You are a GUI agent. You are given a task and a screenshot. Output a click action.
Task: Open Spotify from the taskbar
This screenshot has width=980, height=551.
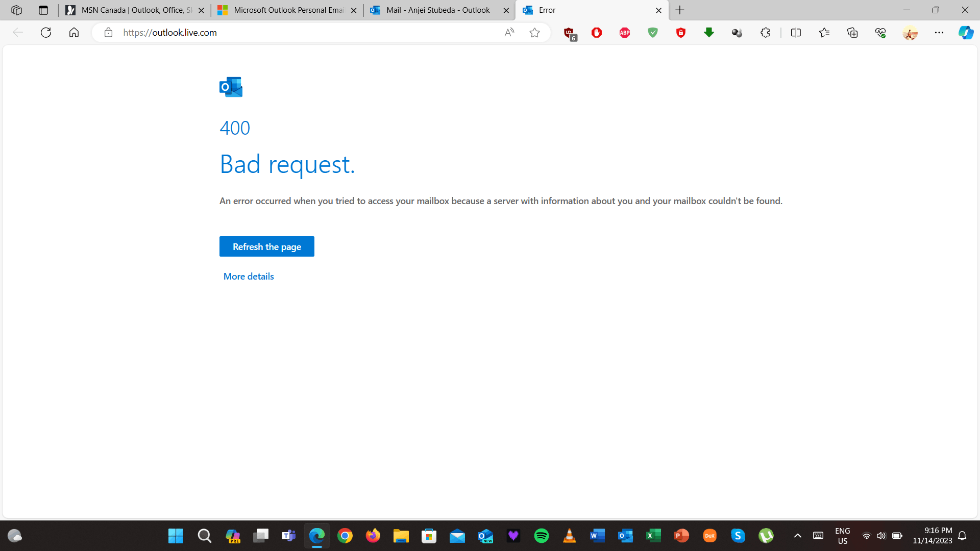click(x=541, y=536)
